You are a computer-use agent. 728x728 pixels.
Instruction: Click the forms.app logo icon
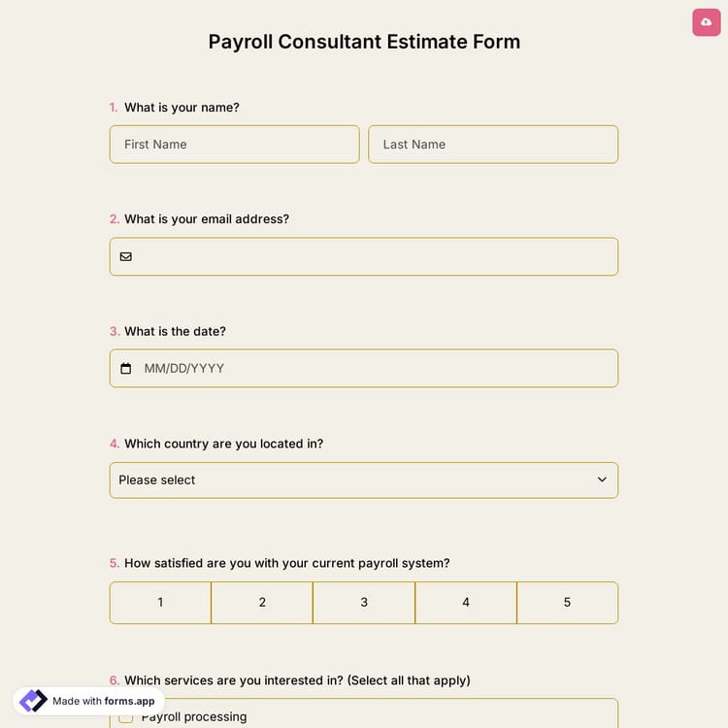[x=33, y=701]
